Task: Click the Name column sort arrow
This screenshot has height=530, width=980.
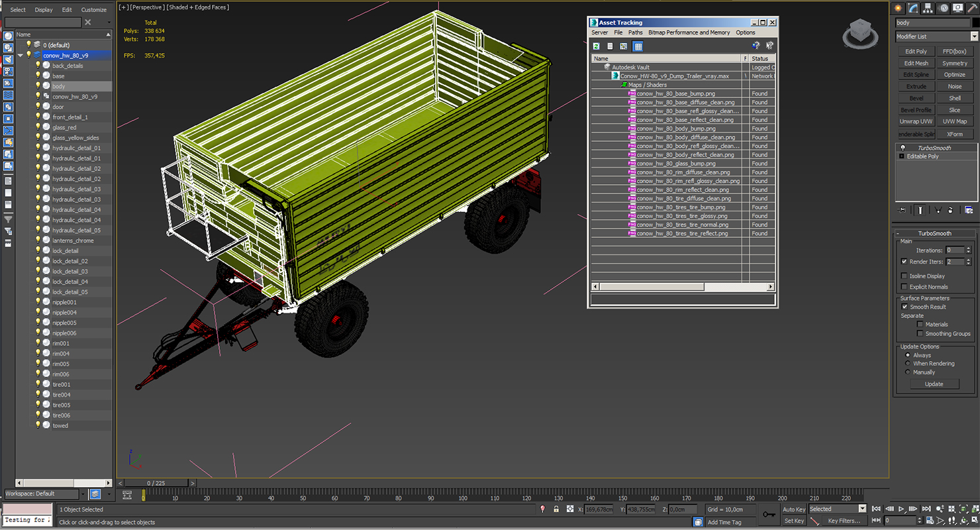Action: [108, 34]
